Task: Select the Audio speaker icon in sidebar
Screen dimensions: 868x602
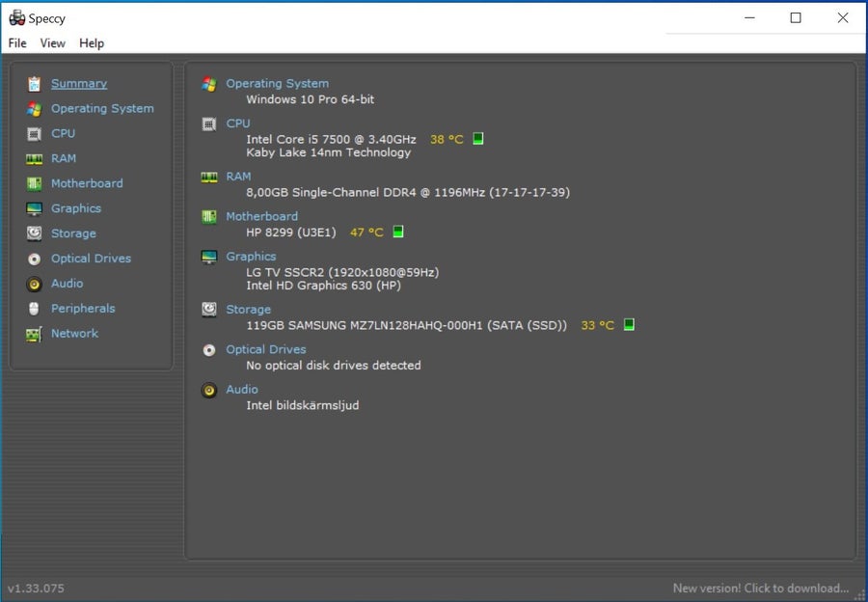Action: [x=35, y=284]
